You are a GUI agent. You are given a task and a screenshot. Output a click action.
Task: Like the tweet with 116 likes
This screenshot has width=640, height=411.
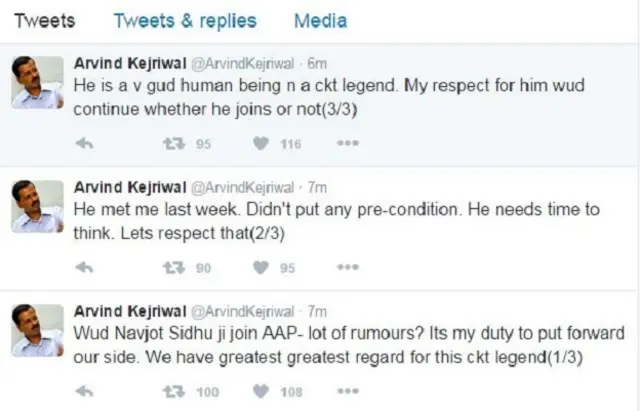[x=261, y=143]
